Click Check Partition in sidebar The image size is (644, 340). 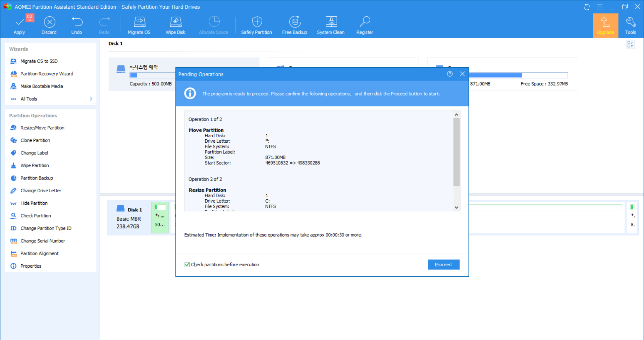(x=36, y=216)
